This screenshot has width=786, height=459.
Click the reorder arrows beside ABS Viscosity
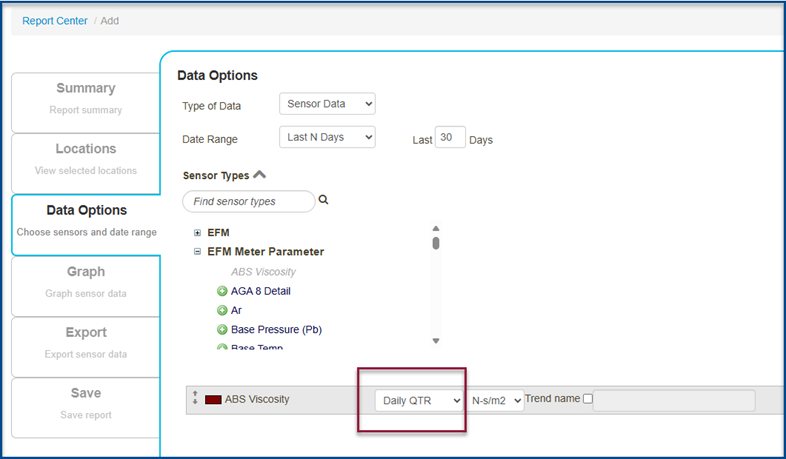tap(195, 399)
